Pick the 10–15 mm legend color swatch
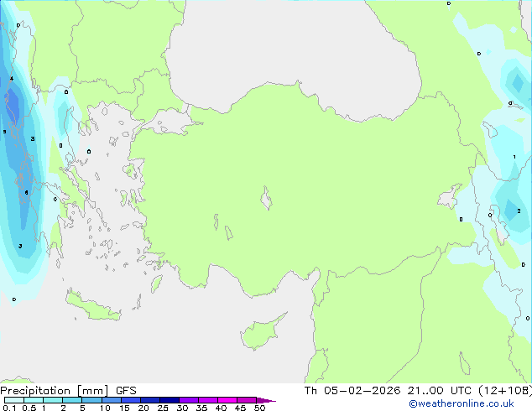Screen dimensions: 532x411 (112, 400)
